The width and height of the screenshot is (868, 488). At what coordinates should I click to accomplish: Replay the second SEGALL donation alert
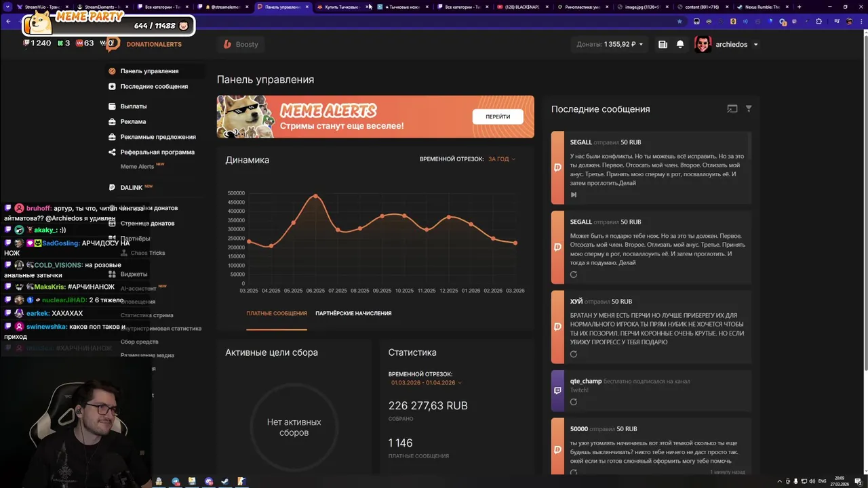click(574, 274)
